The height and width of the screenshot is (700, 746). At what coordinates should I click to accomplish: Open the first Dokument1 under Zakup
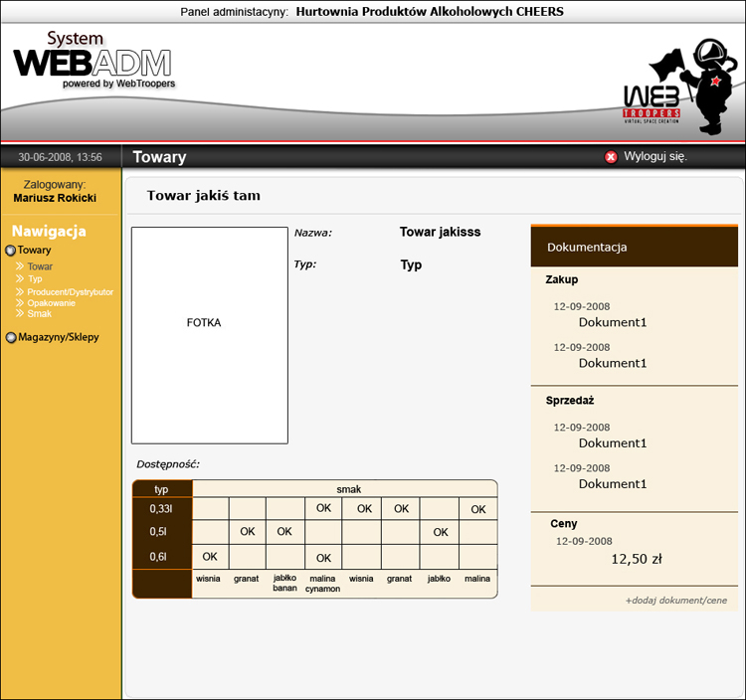[x=613, y=322]
